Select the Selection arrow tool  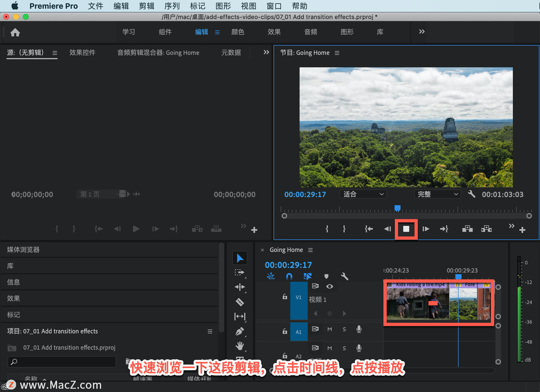[x=240, y=258]
